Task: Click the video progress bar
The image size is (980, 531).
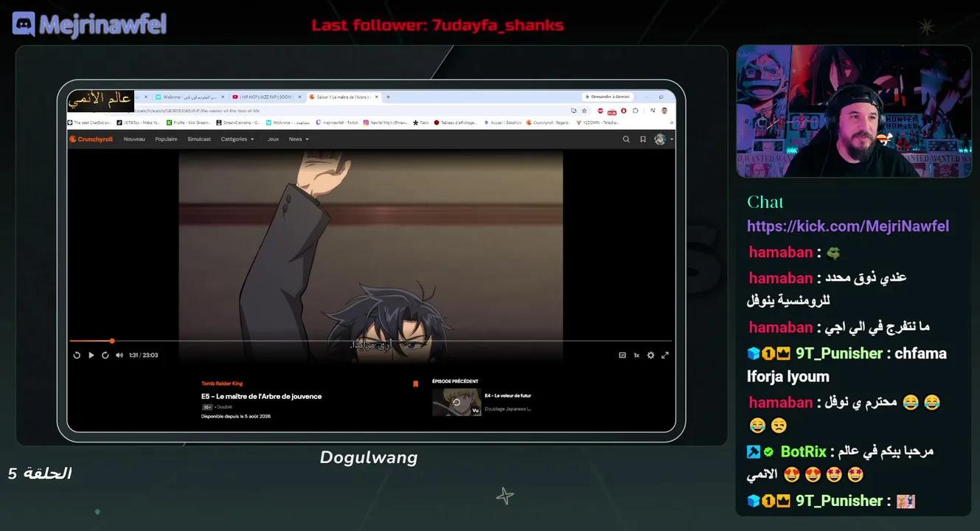Action: click(370, 341)
